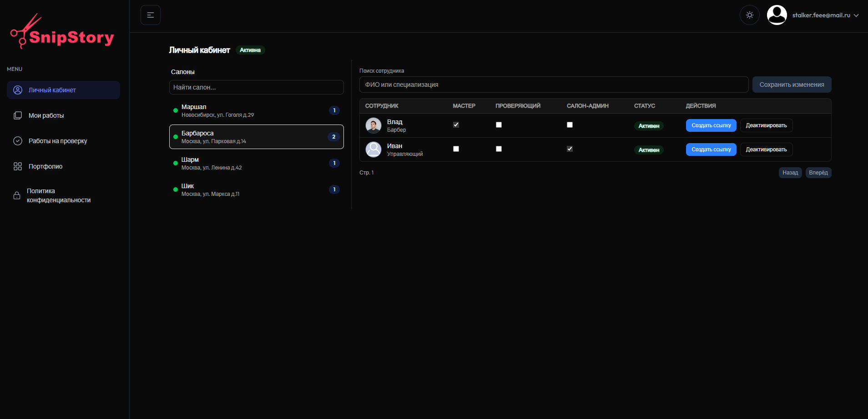
Task: Click the Портфолио grid icon
Action: tap(18, 166)
